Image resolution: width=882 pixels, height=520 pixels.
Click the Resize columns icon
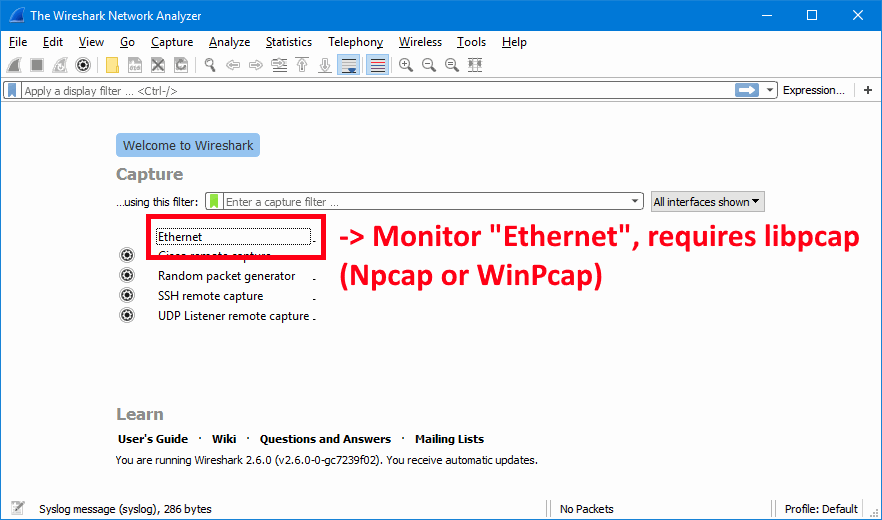475,65
